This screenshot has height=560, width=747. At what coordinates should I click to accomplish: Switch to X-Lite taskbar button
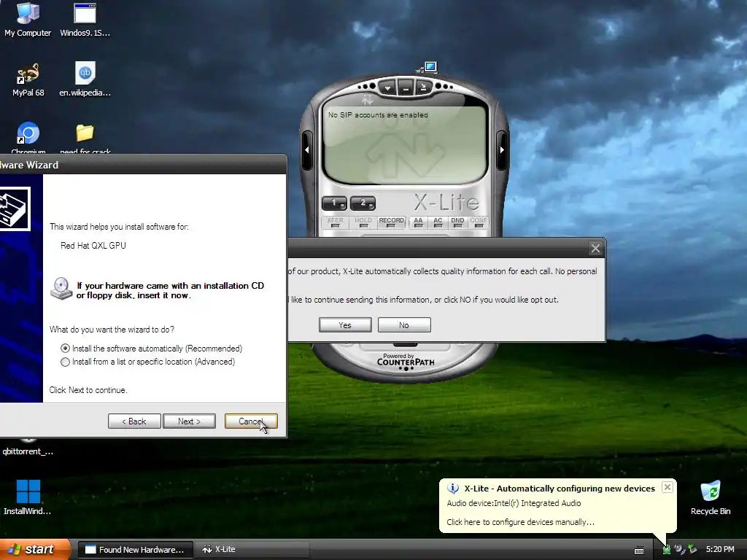[252, 550]
